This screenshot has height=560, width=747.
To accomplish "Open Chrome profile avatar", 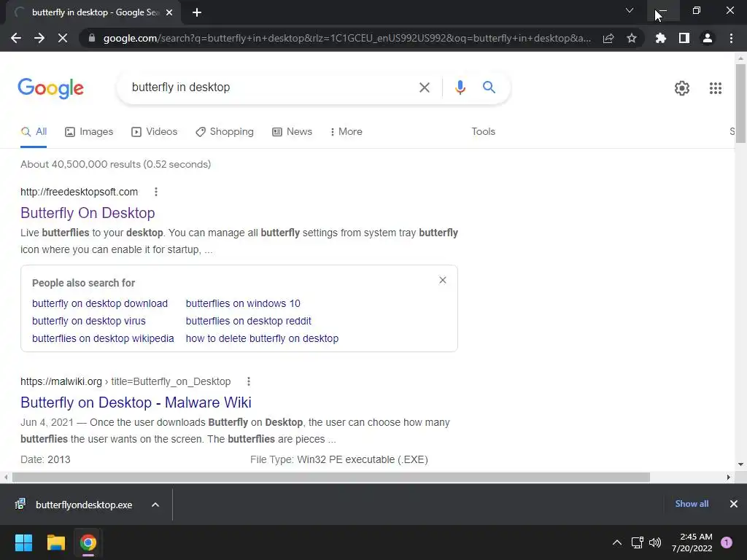I will click(708, 38).
